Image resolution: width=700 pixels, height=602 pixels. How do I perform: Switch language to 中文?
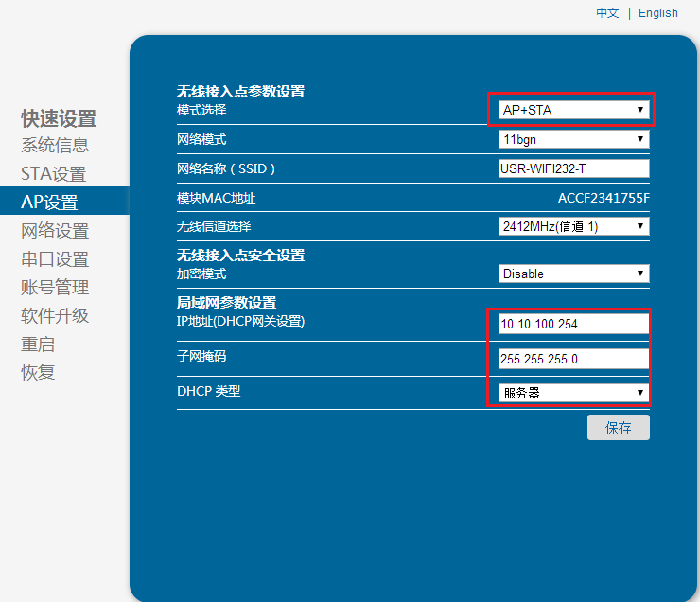(x=607, y=13)
